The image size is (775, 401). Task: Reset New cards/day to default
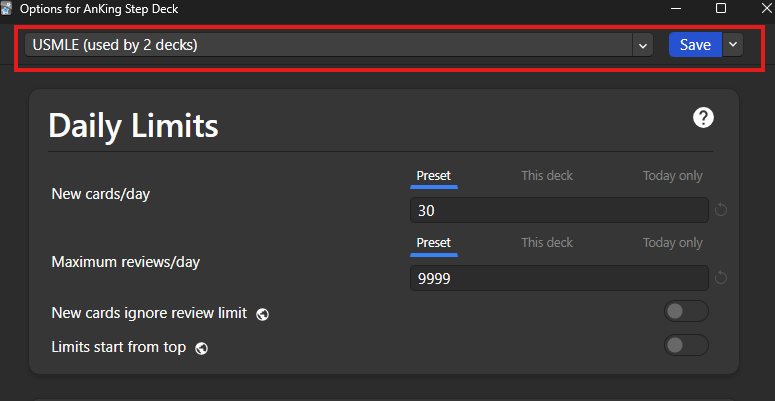(x=721, y=211)
